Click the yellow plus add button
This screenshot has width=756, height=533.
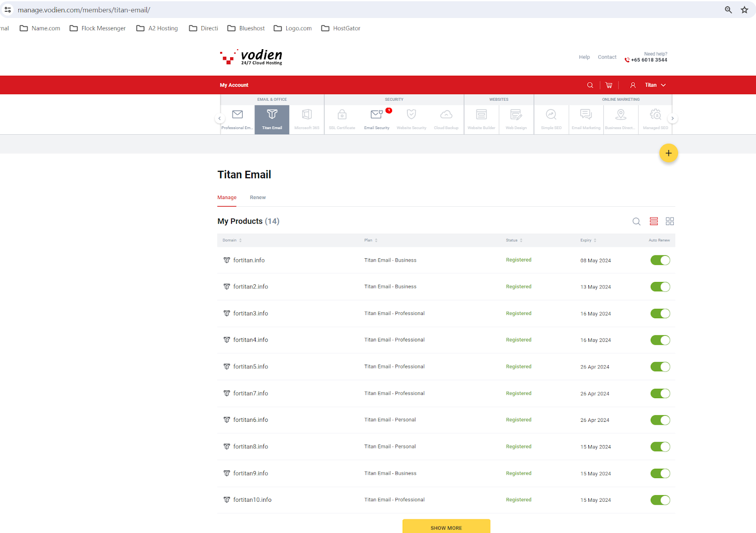coord(669,153)
